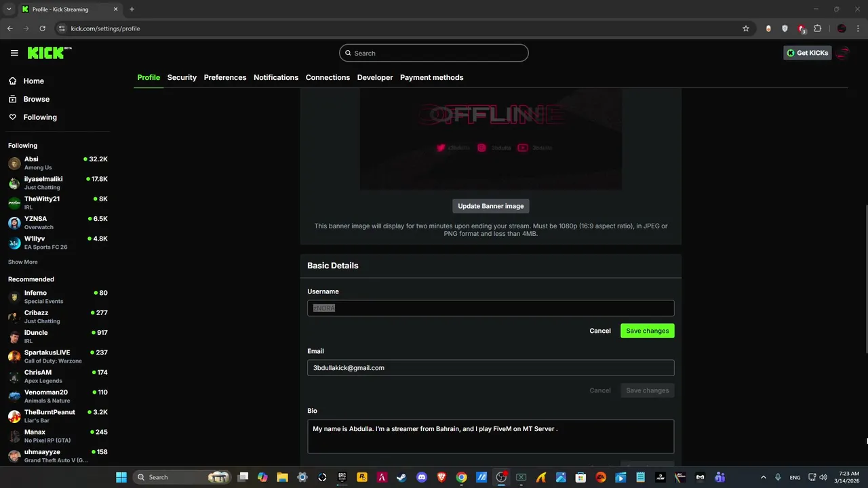Open Chrome extensions puzzle icon
This screenshot has height=488, width=868.
[817, 28]
